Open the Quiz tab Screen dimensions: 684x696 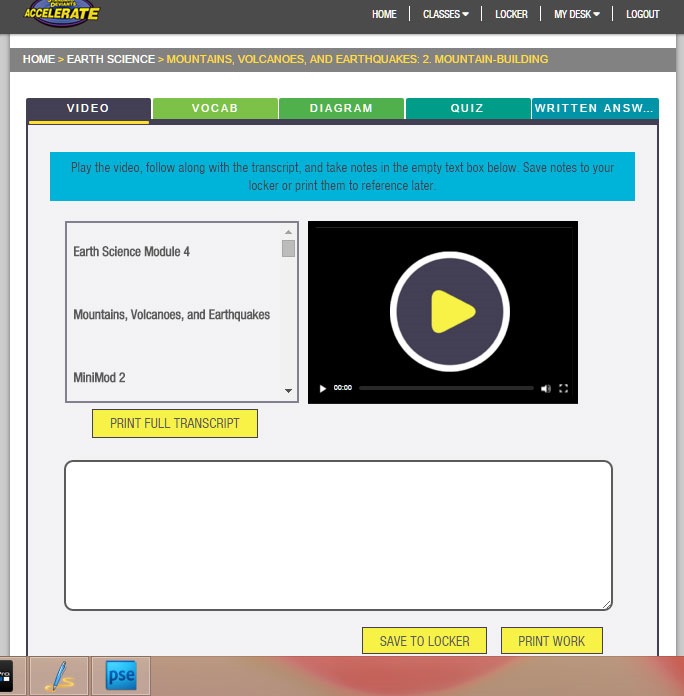(x=467, y=108)
